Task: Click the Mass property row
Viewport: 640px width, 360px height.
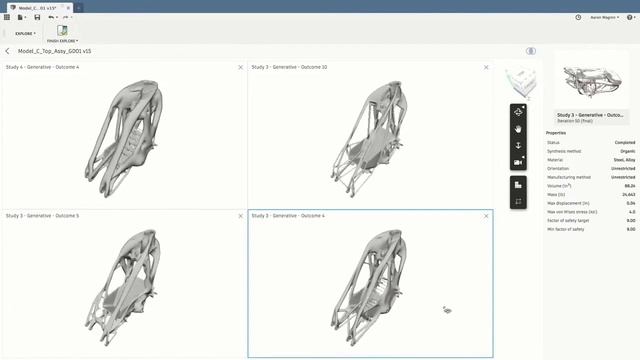Action: (591, 195)
